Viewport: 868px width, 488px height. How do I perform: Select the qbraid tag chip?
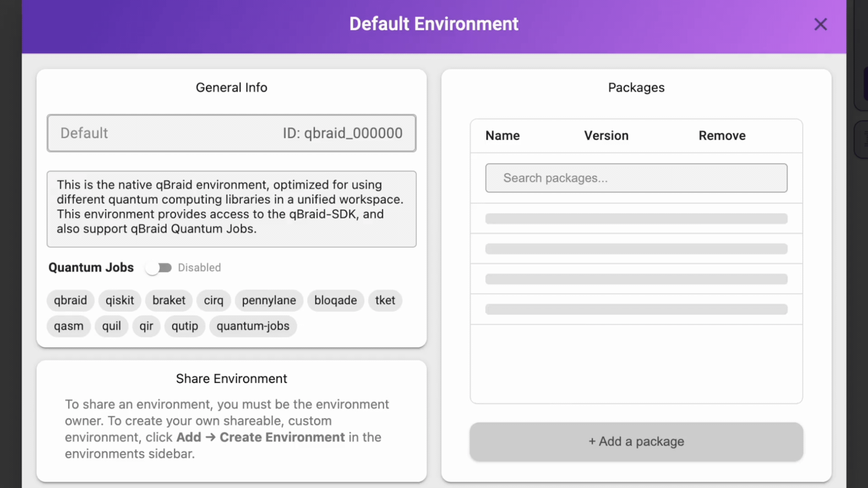click(70, 300)
